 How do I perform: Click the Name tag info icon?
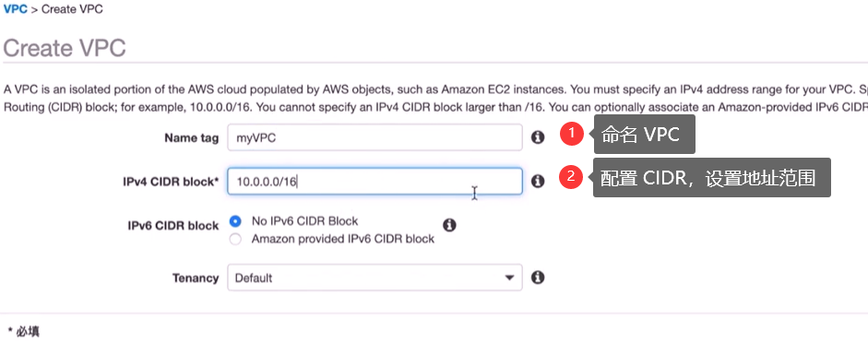pyautogui.click(x=538, y=137)
